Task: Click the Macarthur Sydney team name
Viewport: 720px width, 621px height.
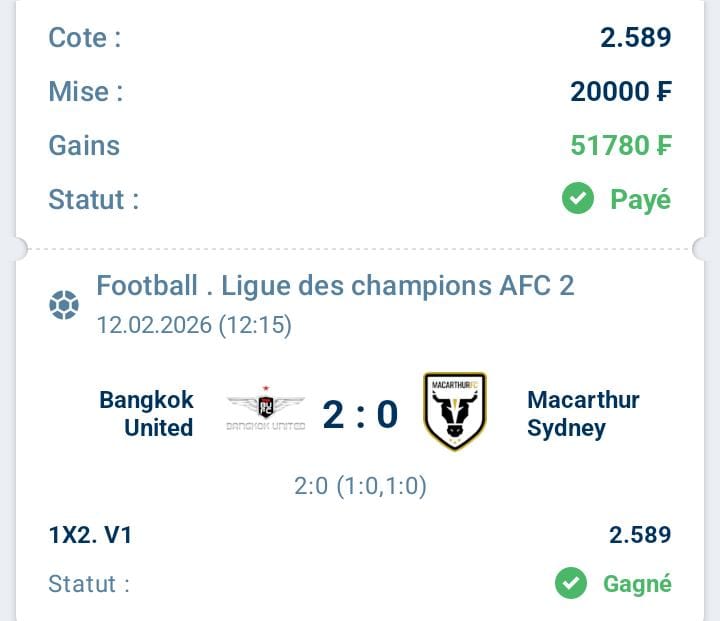Action: tap(583, 414)
